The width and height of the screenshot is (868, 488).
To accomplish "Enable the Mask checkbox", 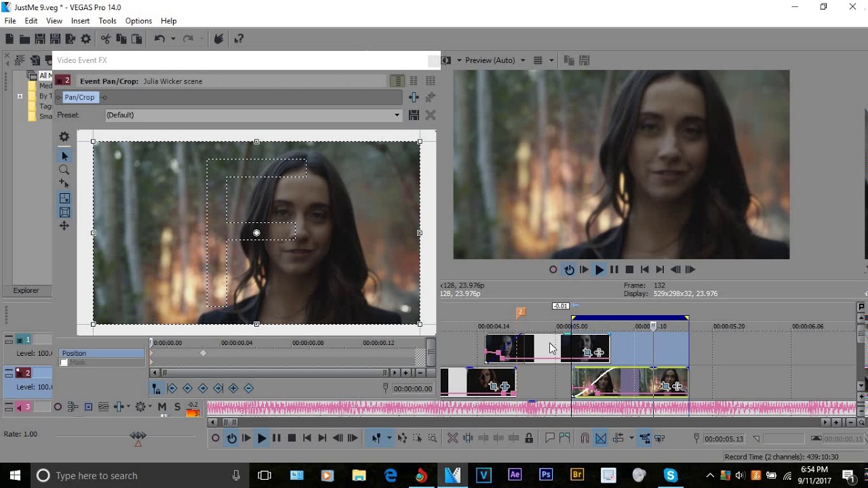I will tap(64, 363).
